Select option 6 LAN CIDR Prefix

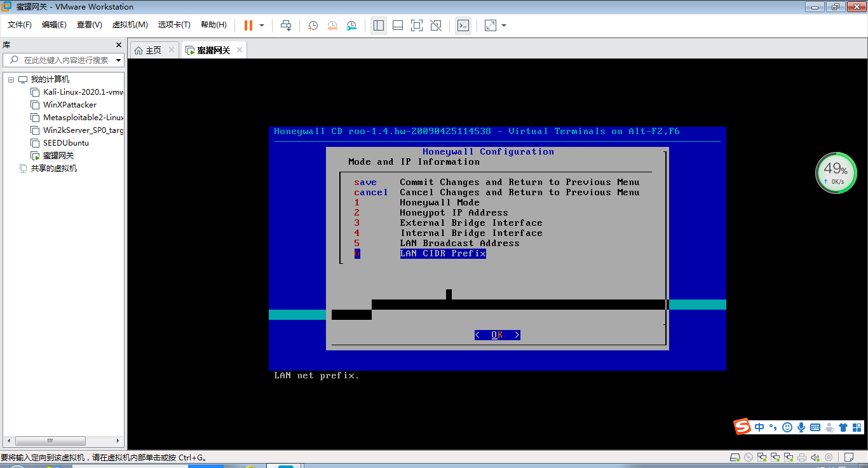(x=420, y=254)
